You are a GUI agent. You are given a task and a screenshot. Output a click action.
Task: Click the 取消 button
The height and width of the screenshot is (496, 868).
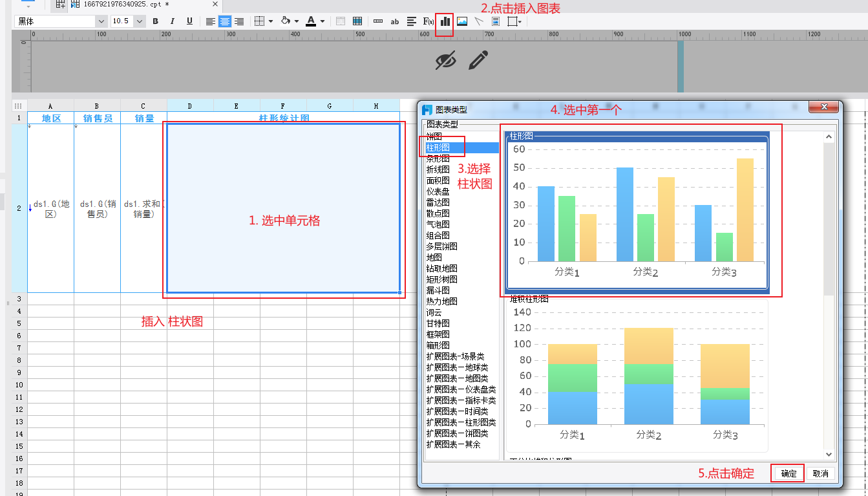pos(820,473)
